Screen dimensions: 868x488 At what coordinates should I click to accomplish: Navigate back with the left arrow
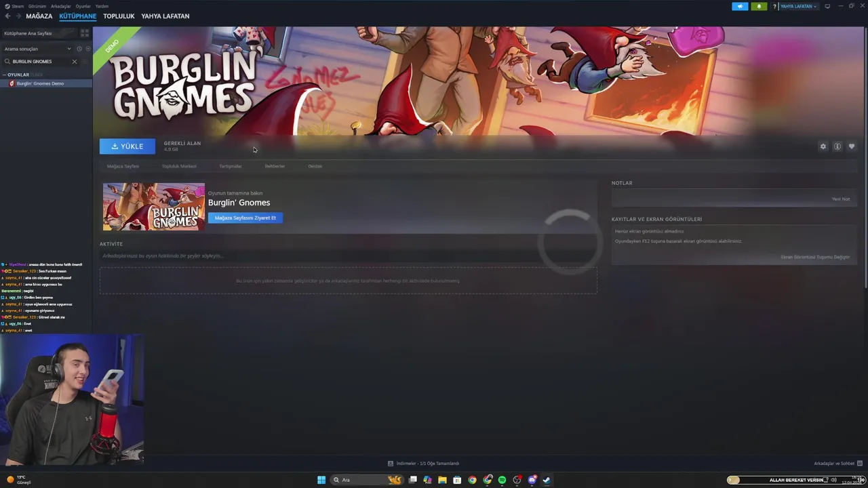click(x=8, y=16)
